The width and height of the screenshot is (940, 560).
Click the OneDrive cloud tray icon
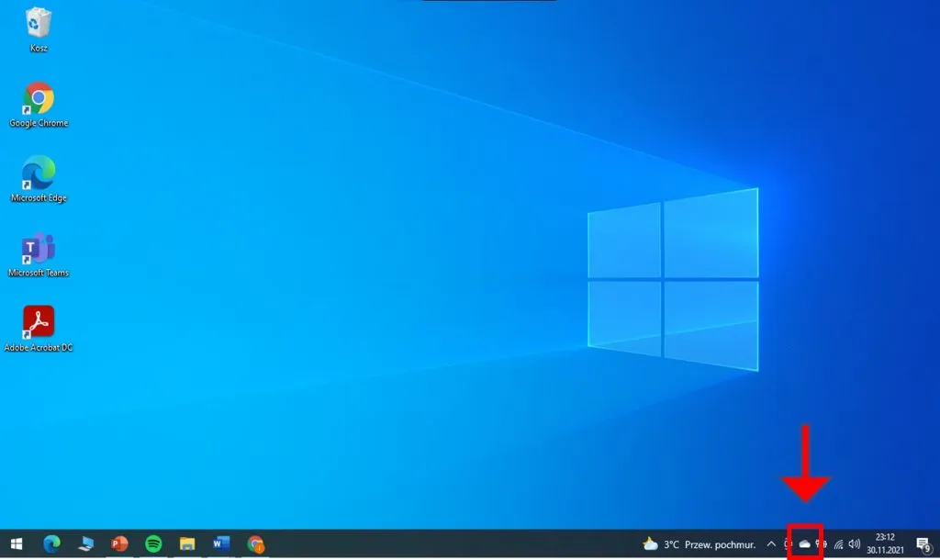[804, 543]
